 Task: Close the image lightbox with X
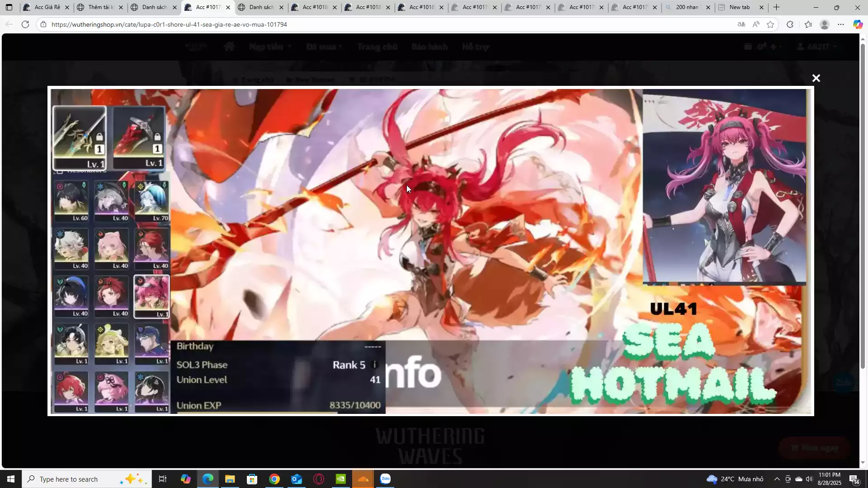(816, 78)
